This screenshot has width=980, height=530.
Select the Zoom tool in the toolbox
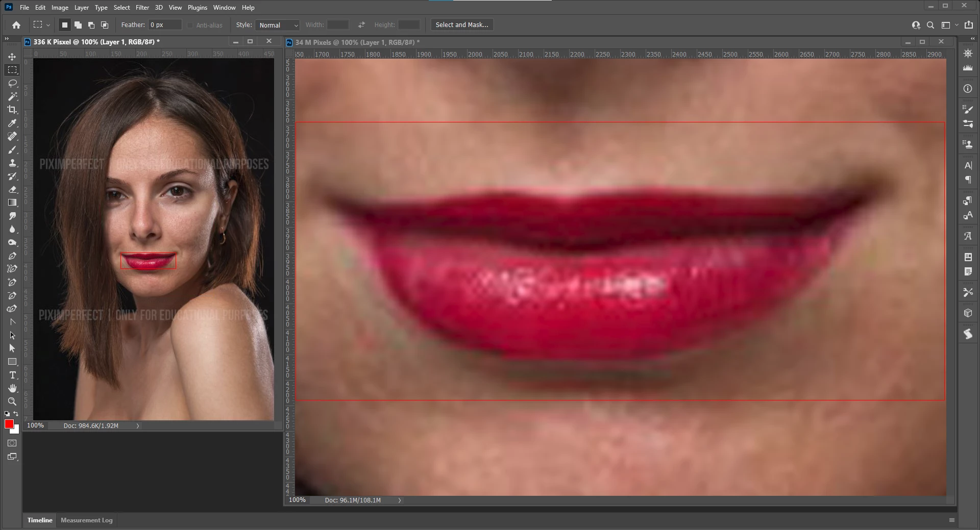click(12, 401)
